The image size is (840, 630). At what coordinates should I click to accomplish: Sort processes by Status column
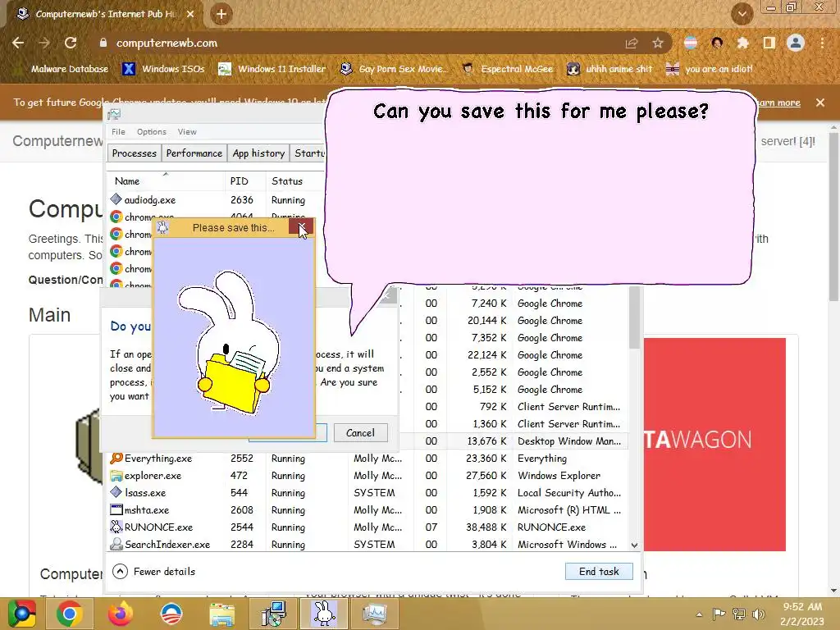coord(294,181)
